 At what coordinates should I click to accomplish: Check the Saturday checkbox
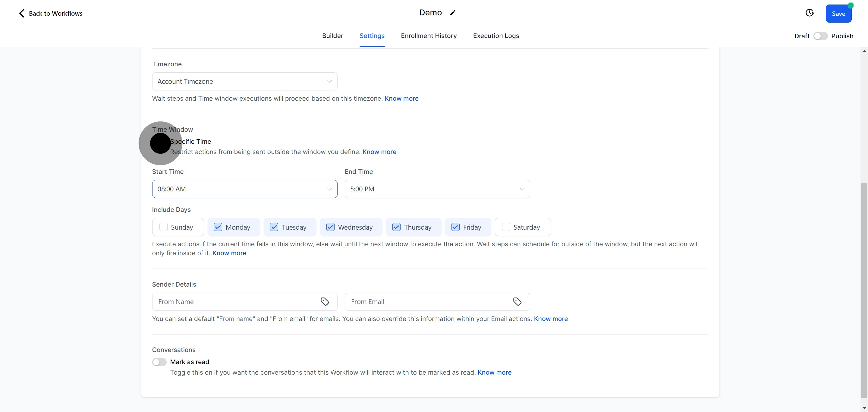(x=506, y=227)
